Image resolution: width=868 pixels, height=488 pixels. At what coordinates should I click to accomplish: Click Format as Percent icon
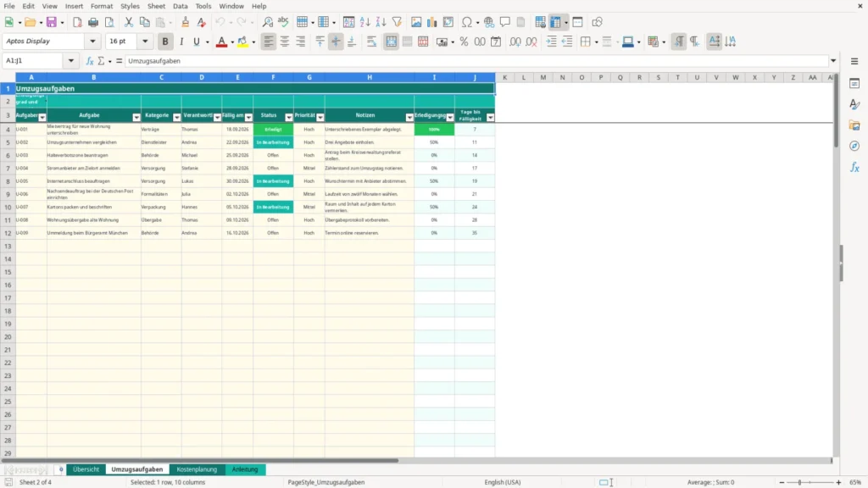point(464,42)
